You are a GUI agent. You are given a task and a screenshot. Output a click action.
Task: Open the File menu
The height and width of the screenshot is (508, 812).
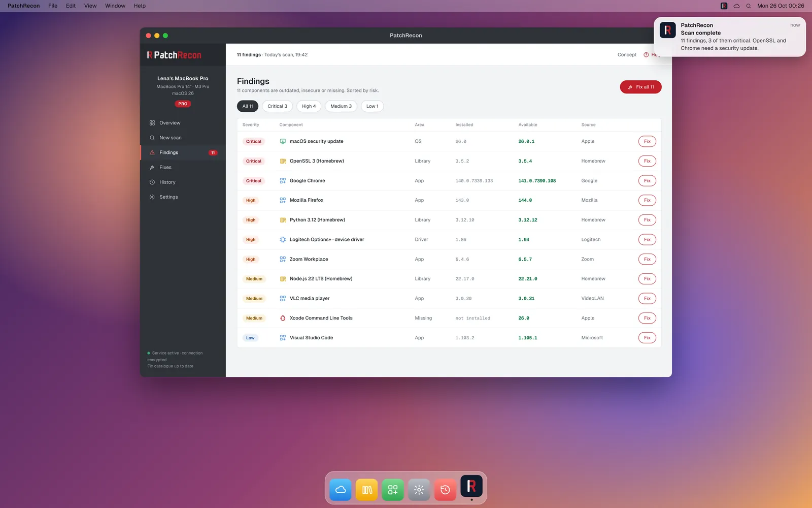[53, 6]
